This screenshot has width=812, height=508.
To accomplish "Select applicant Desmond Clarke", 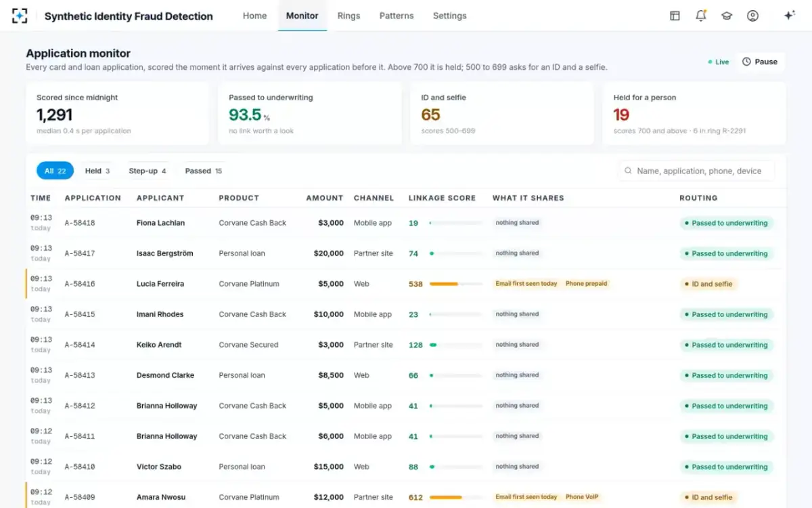I will coord(165,375).
